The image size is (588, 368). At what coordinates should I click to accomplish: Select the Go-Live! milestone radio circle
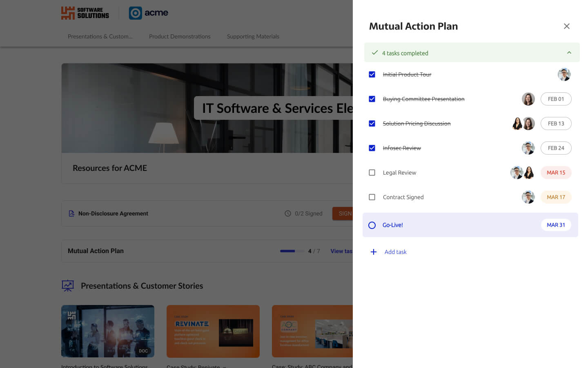coord(372,225)
